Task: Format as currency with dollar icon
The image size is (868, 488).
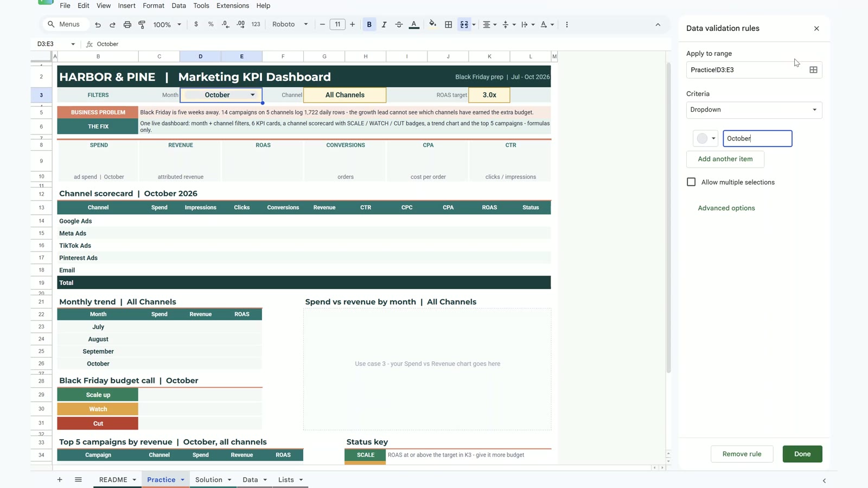Action: pyautogui.click(x=196, y=24)
